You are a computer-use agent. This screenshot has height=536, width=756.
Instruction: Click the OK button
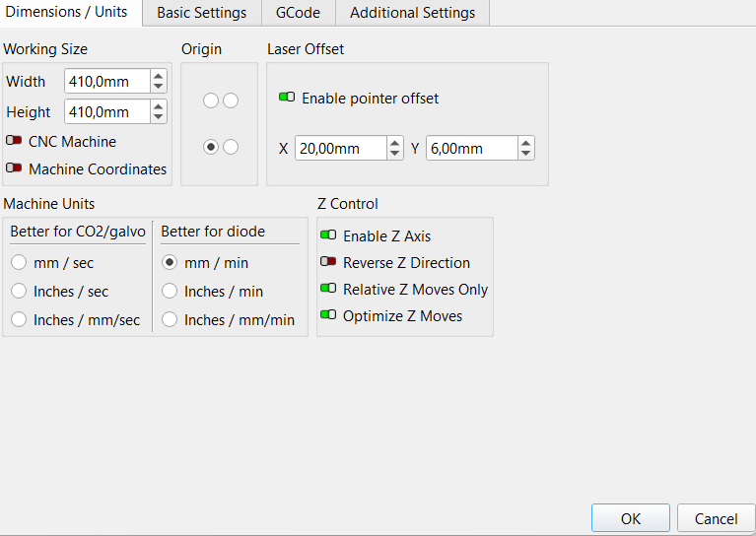(x=630, y=518)
